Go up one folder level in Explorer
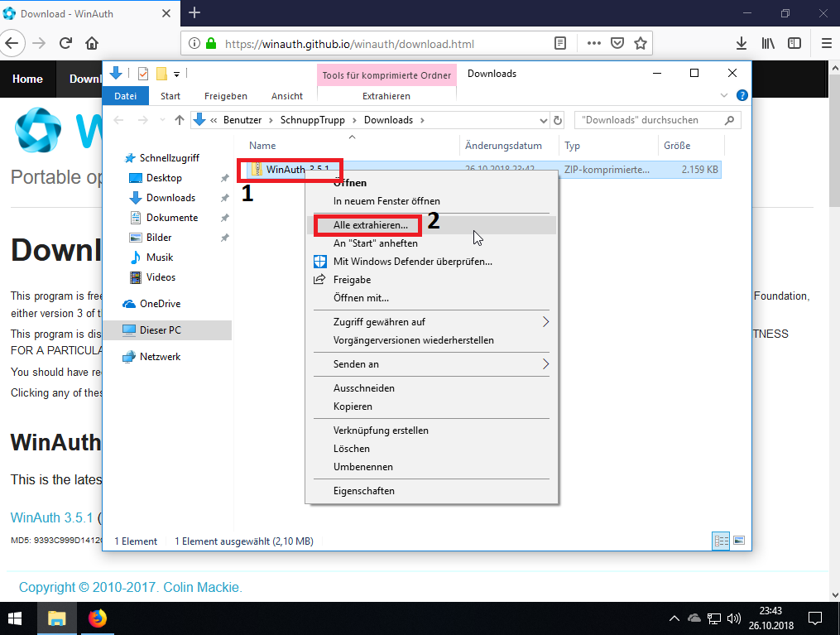840x635 pixels. (180, 120)
